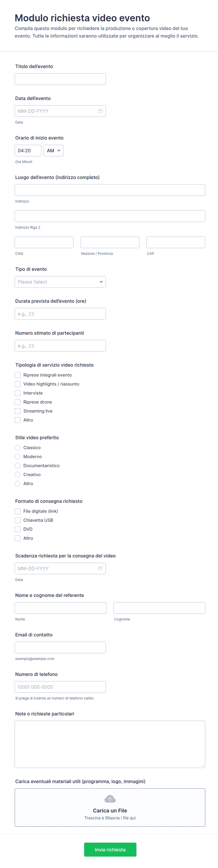Tick the Chiavetta USB checkbox
218x868 pixels.
[x=18, y=520]
